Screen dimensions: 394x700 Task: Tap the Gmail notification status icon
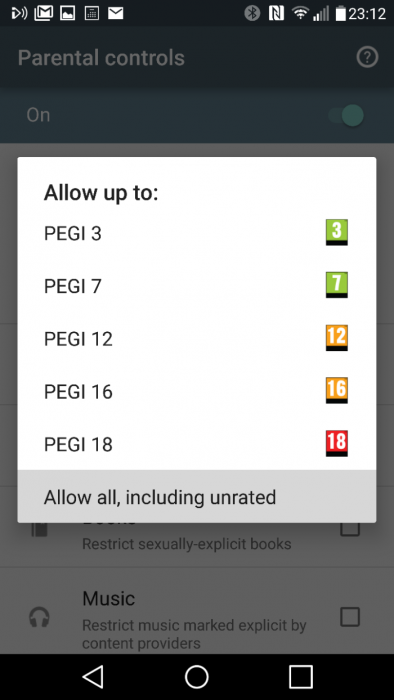click(43, 13)
